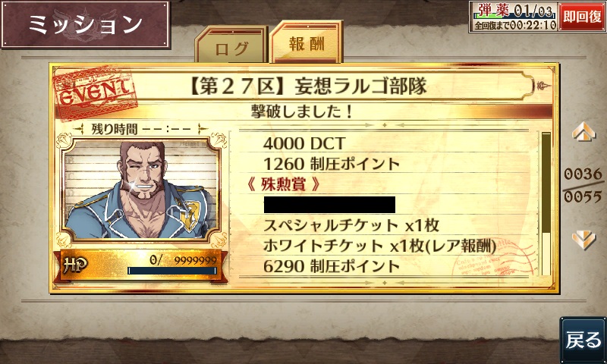The width and height of the screenshot is (607, 364).
Task: Click the reward list scrollbar
Action: [546, 203]
